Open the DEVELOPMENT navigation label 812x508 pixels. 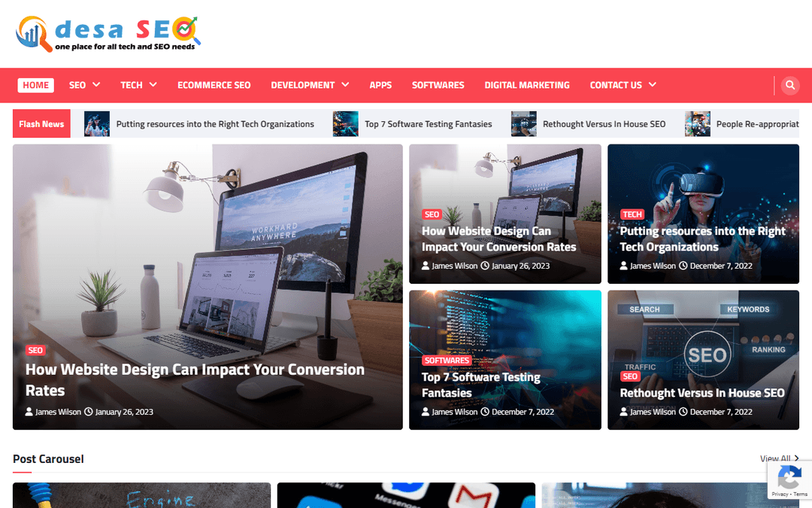pyautogui.click(x=303, y=85)
